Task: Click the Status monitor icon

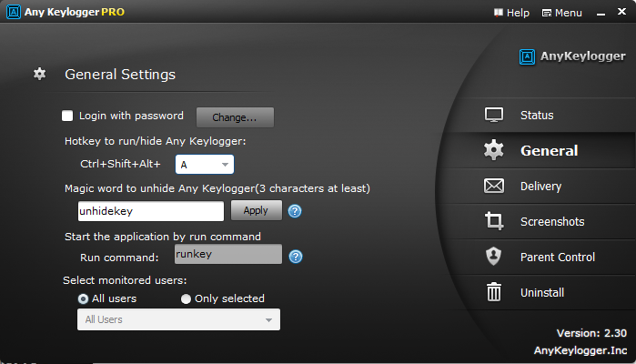Action: (x=494, y=116)
